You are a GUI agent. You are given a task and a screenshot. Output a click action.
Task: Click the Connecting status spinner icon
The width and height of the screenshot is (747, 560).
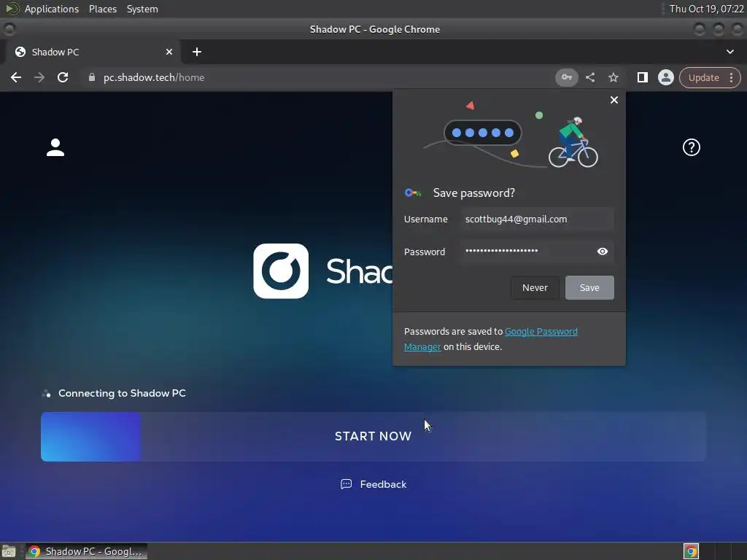click(x=46, y=393)
